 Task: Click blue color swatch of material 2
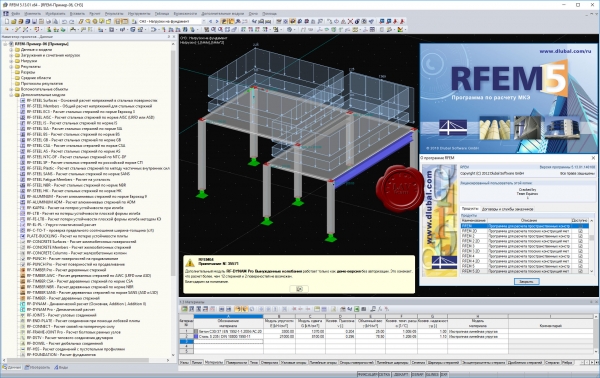coord(196,337)
